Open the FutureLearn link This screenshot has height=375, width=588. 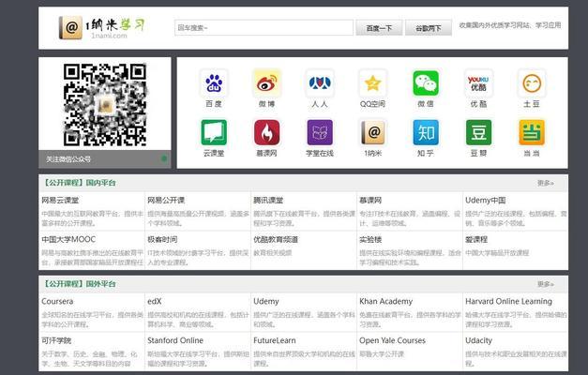point(275,340)
